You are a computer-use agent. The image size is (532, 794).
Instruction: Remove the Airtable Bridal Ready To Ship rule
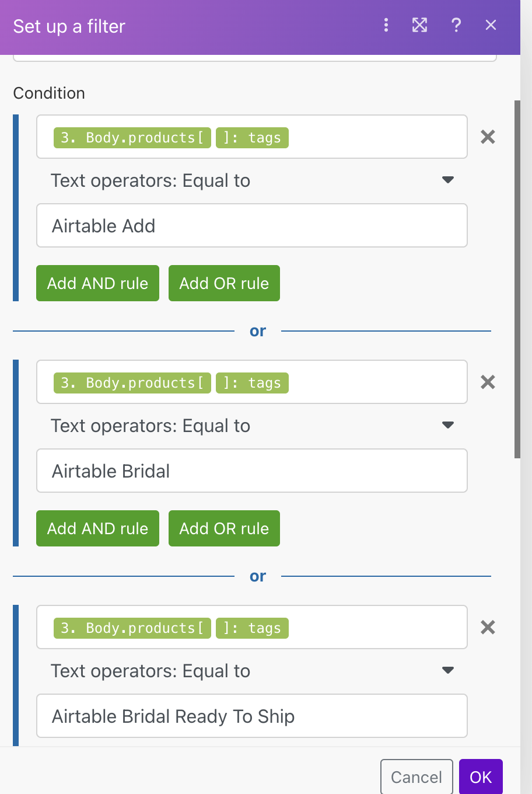tap(488, 628)
